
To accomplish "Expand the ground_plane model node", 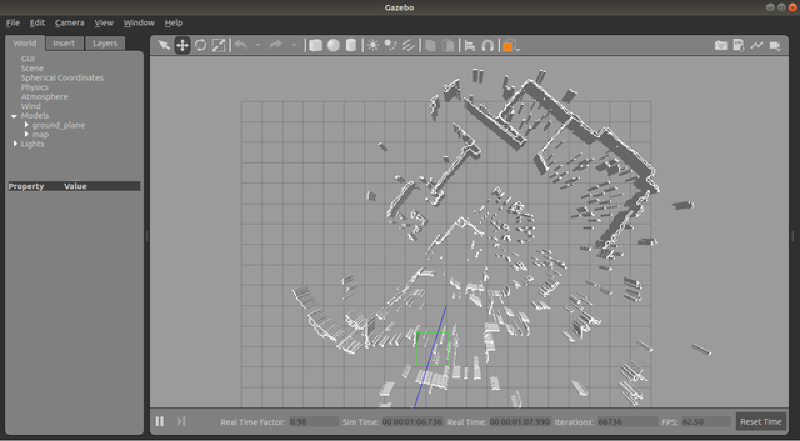I will [x=27, y=125].
